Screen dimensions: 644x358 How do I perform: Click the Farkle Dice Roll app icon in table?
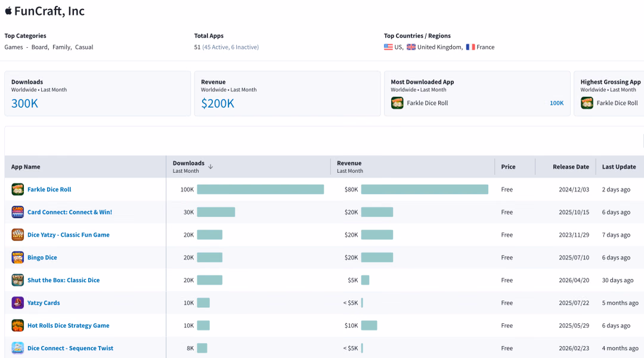tap(18, 190)
